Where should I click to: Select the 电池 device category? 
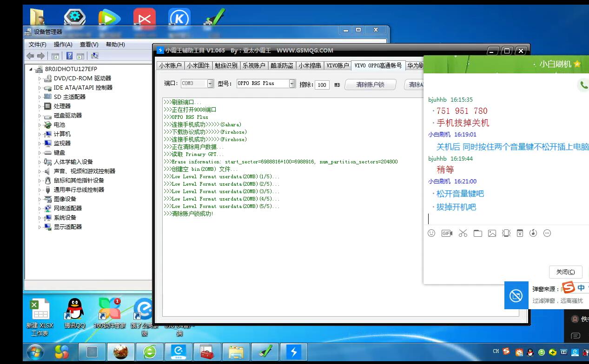click(x=60, y=125)
